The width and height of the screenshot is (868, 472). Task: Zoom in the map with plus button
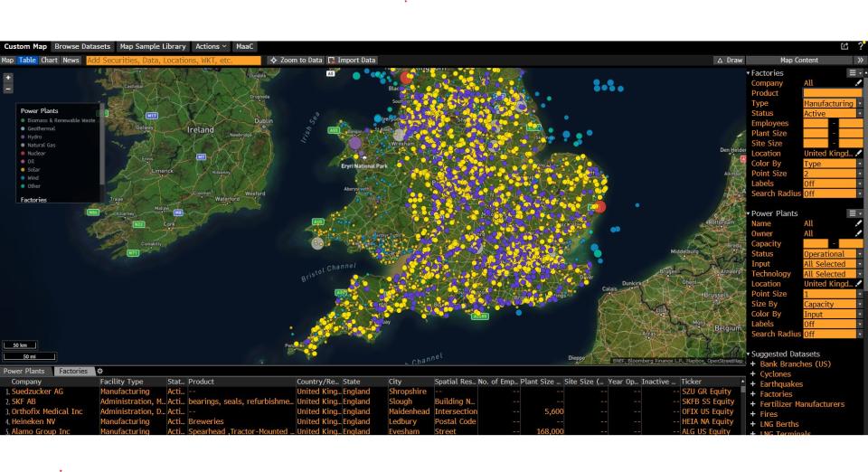click(x=8, y=78)
